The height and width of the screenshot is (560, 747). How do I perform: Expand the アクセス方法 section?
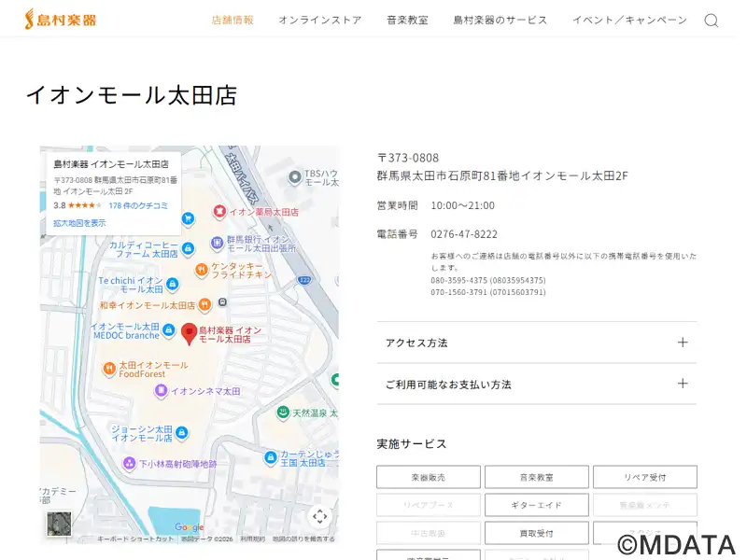click(536, 343)
